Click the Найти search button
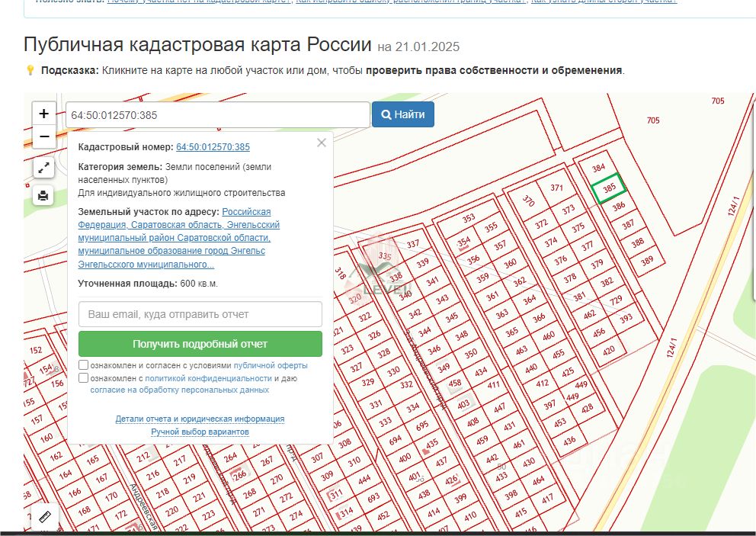Viewport: 756px width, 536px height. coord(403,114)
